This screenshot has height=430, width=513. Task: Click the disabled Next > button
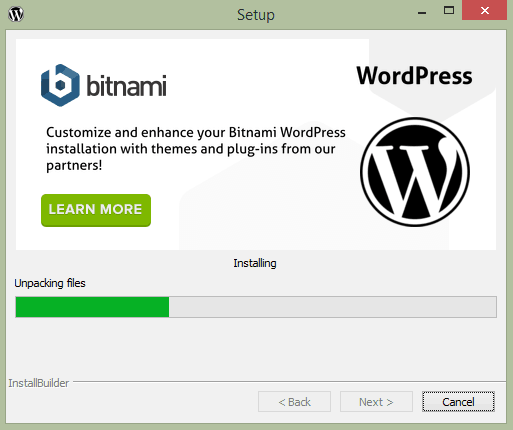pyautogui.click(x=376, y=402)
